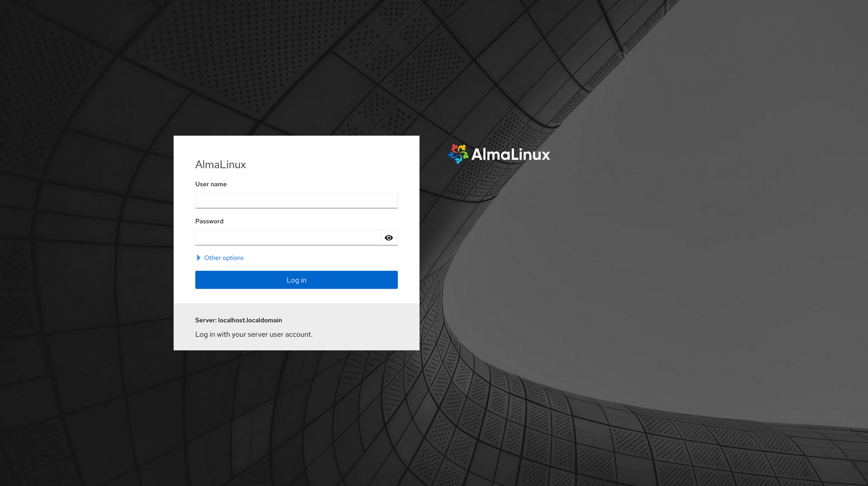This screenshot has width=868, height=486.
Task: Click the colorful AlmaLinux logo icon
Action: click(x=458, y=154)
